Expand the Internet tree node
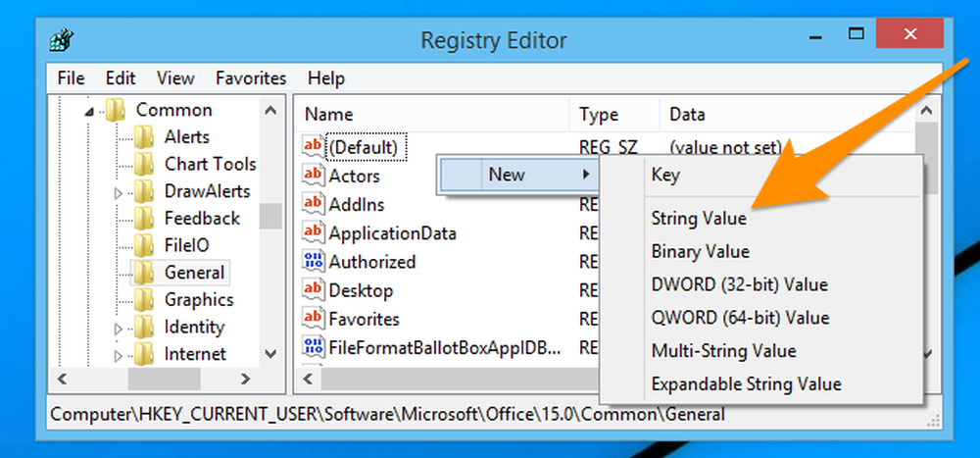The width and height of the screenshot is (980, 458). click(x=119, y=357)
